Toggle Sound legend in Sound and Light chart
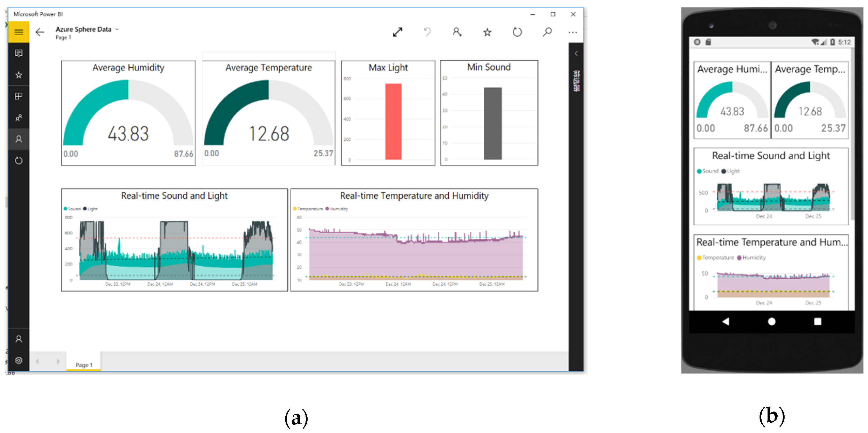 click(x=72, y=209)
